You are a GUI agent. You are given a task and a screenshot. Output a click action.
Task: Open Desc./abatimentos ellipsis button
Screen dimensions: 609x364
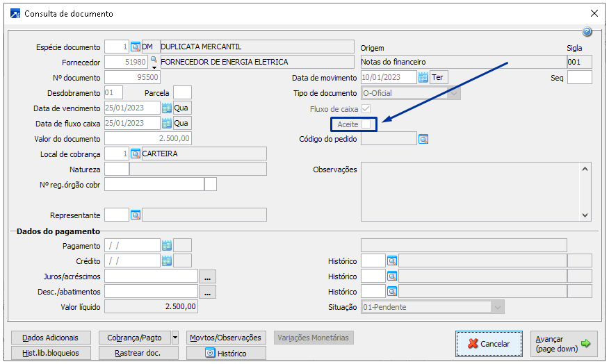coord(207,292)
